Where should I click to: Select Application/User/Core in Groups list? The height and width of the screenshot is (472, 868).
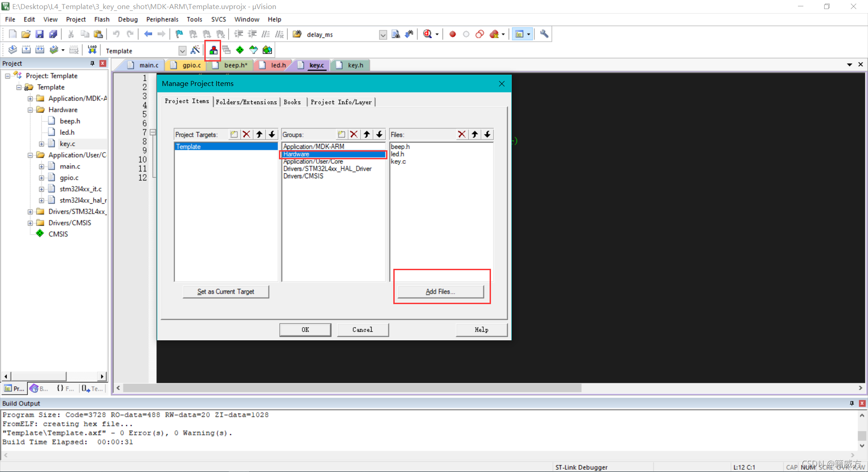[313, 162]
